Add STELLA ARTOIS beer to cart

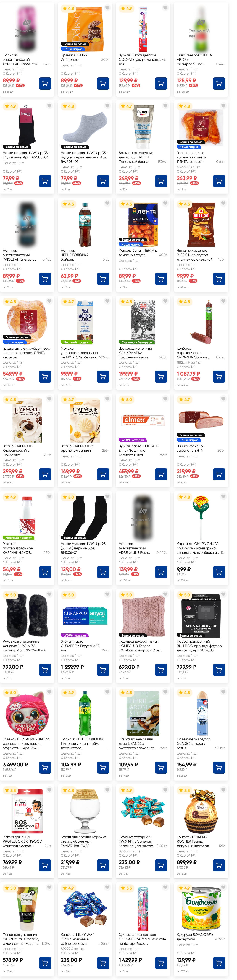click(x=219, y=83)
